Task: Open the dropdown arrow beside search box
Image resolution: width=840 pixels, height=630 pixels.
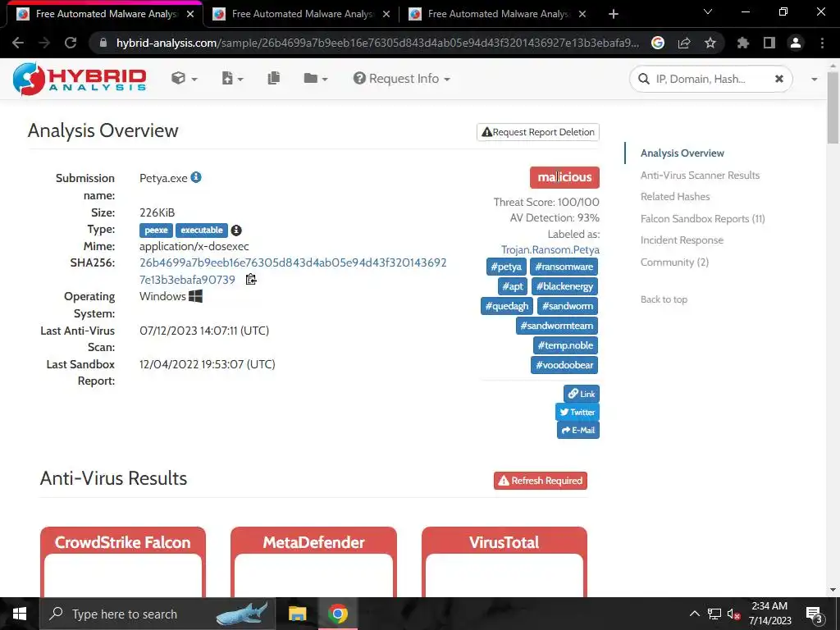Action: click(x=815, y=80)
